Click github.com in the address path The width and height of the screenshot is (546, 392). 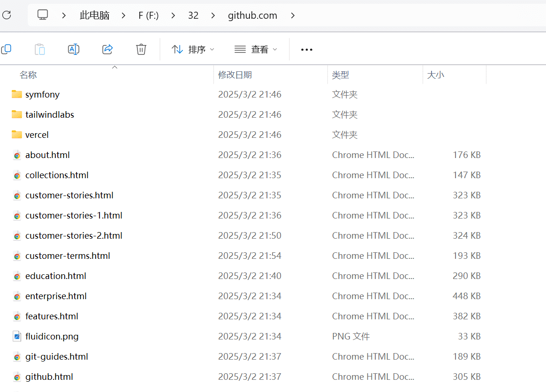(252, 15)
